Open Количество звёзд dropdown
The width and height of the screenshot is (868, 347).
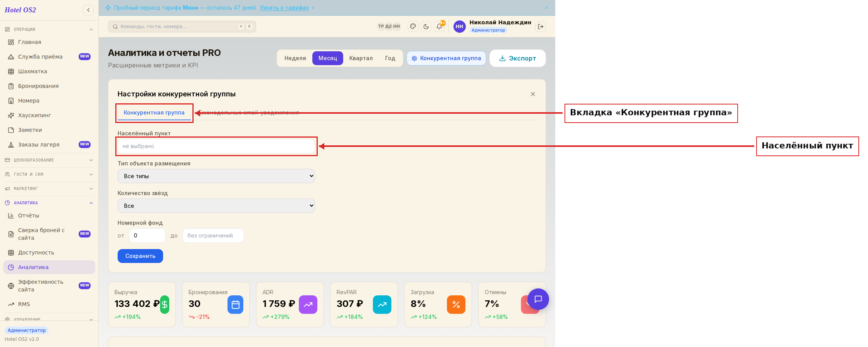click(216, 206)
